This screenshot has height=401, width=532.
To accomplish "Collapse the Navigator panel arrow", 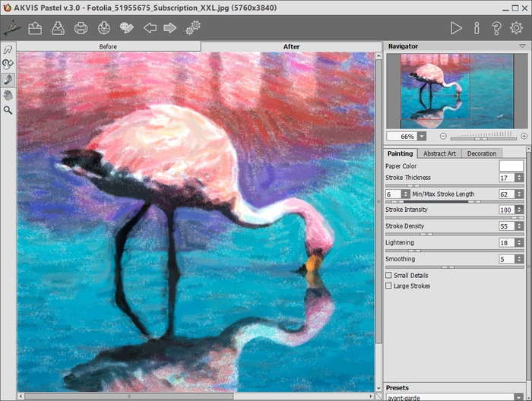I will point(522,46).
